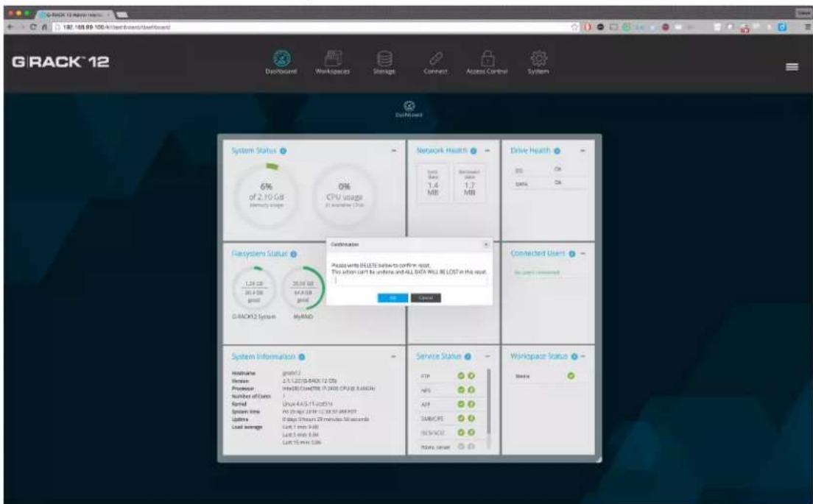This screenshot has width=813, height=504.
Task: Collapse the Network Health widget
Action: pos(488,151)
